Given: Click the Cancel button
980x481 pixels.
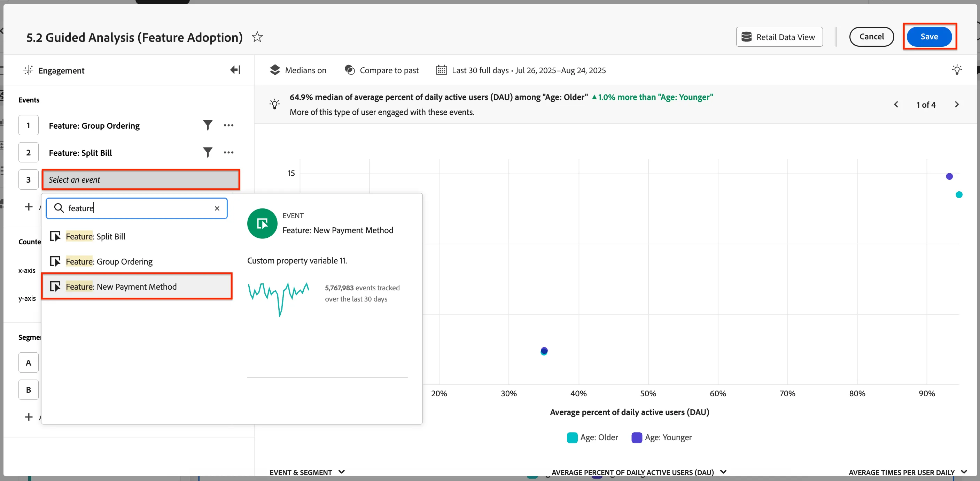Looking at the screenshot, I should pos(871,37).
